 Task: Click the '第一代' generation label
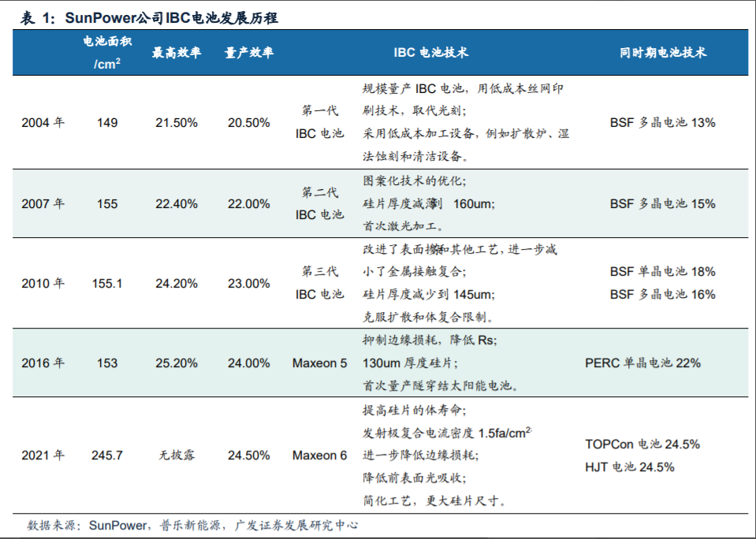click(x=319, y=110)
